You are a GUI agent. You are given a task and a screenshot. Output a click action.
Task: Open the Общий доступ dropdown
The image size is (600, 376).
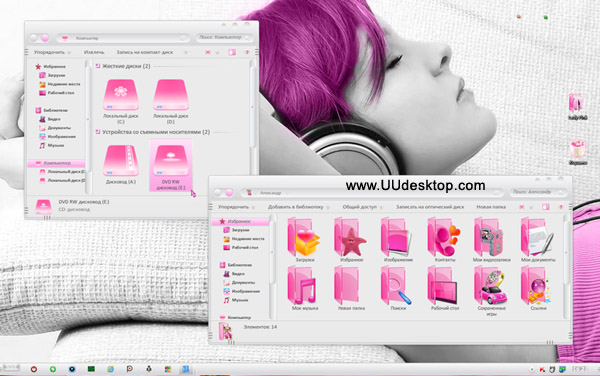coord(362,207)
